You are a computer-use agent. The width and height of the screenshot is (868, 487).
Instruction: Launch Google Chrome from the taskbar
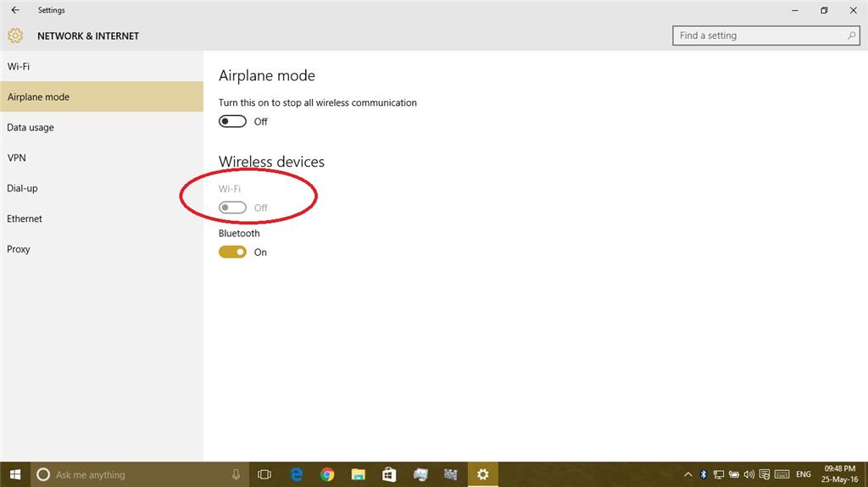coord(327,474)
